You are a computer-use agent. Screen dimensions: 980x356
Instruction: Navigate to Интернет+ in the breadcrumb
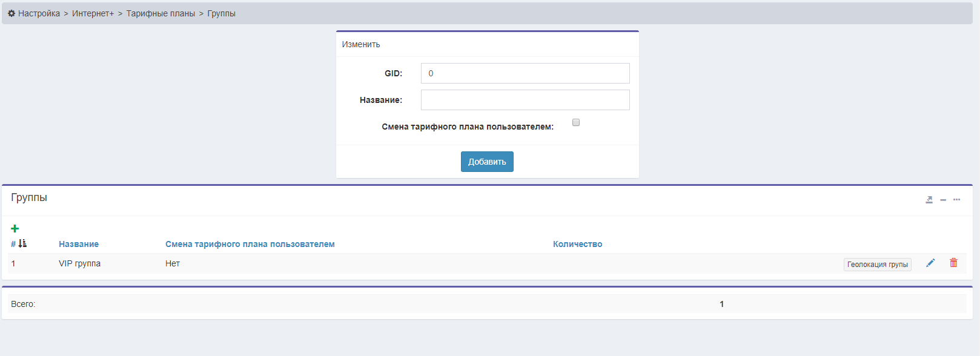(x=93, y=13)
